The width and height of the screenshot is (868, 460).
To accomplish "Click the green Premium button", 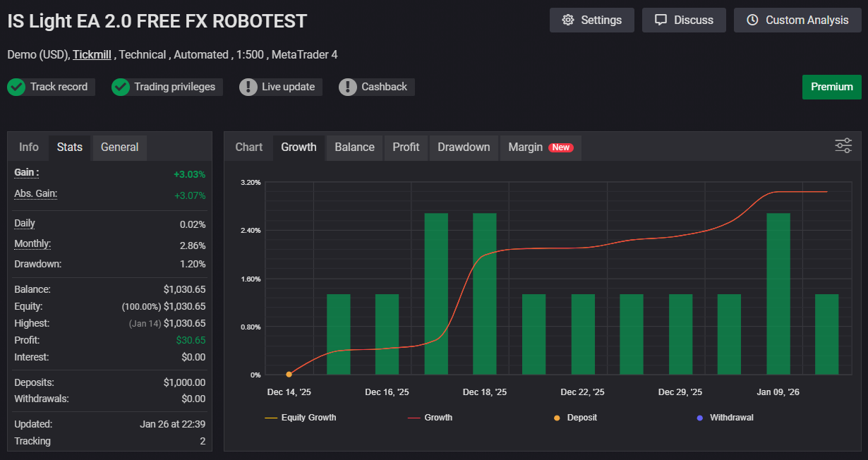I will [x=831, y=87].
